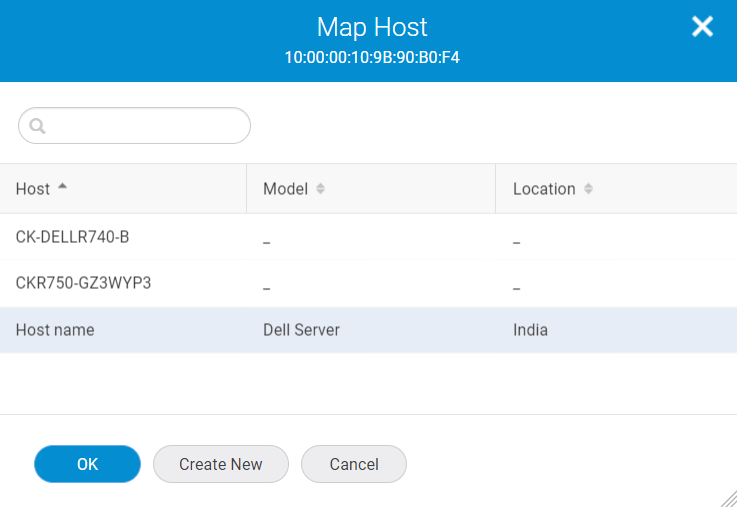The height and width of the screenshot is (512, 737).
Task: Select the CK-DELLR740-B host row
Action: coord(72,237)
